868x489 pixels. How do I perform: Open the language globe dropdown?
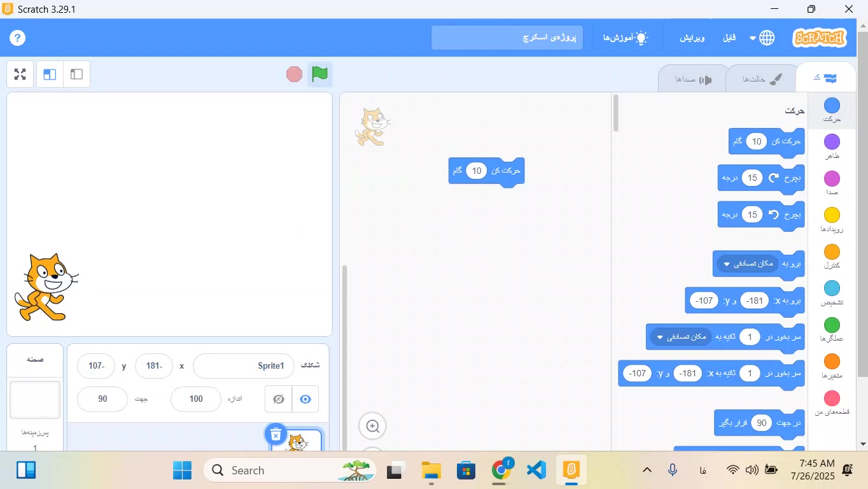762,38
